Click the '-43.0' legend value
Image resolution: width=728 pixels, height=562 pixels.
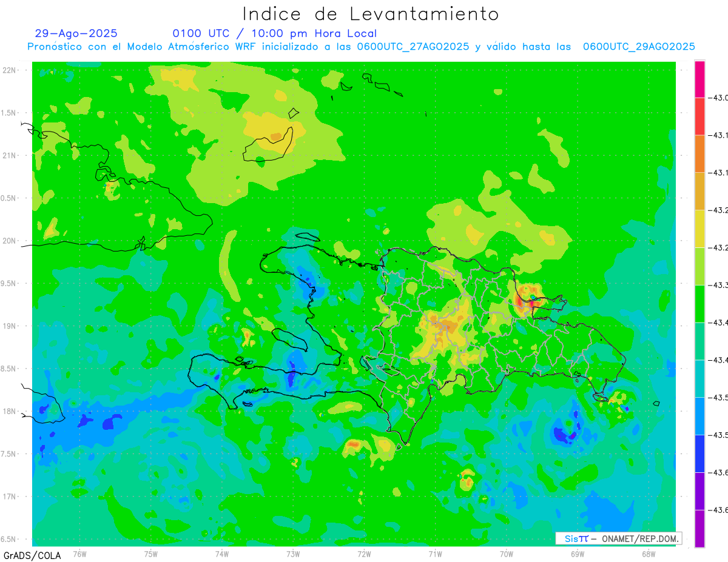tap(720, 98)
